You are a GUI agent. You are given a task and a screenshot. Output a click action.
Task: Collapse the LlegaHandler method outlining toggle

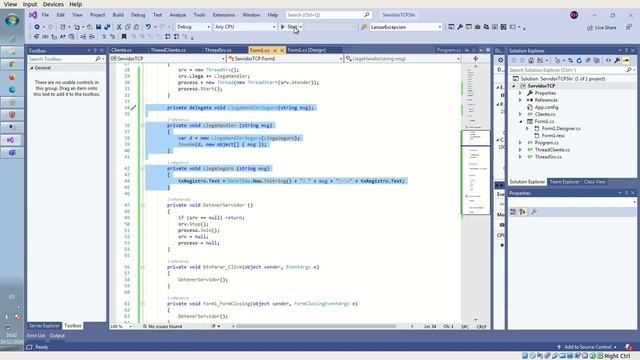(x=142, y=125)
